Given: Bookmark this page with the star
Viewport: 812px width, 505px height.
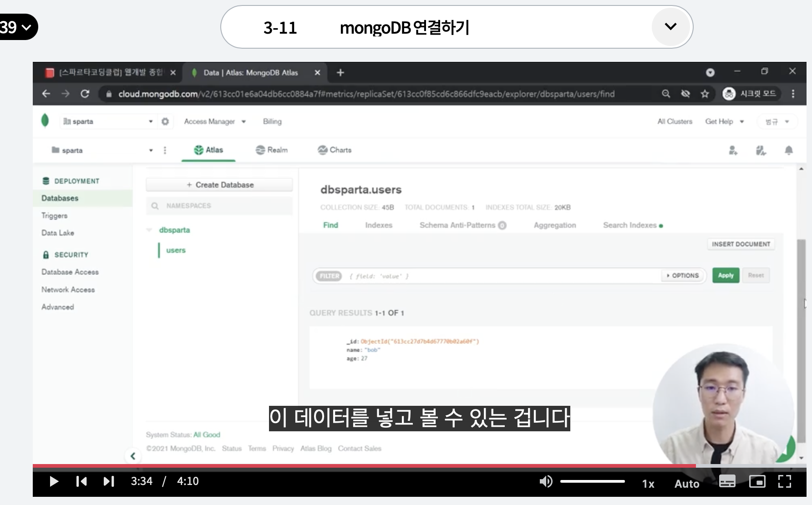Looking at the screenshot, I should pyautogui.click(x=705, y=94).
